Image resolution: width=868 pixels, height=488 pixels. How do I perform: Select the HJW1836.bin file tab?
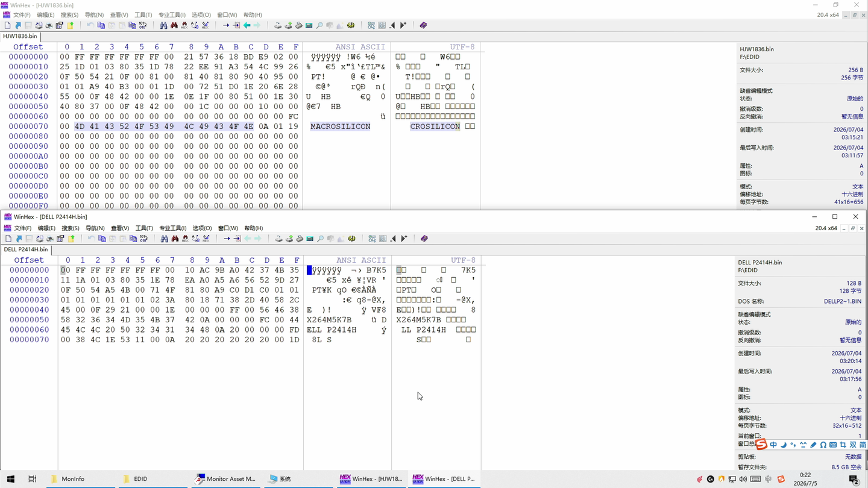pos(20,36)
